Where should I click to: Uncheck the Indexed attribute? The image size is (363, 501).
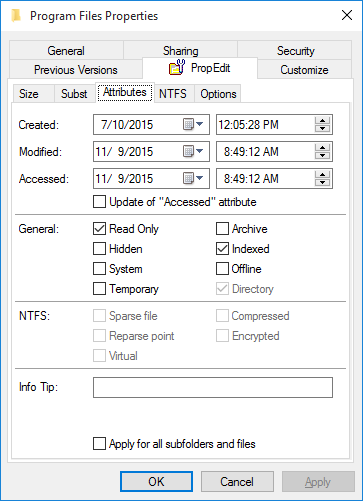tap(222, 249)
